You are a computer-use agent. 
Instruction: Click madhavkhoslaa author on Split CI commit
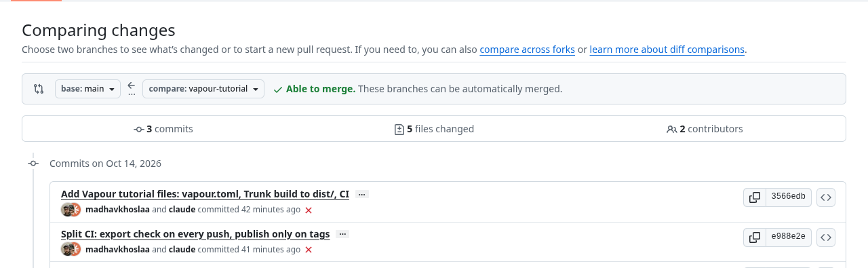(117, 250)
